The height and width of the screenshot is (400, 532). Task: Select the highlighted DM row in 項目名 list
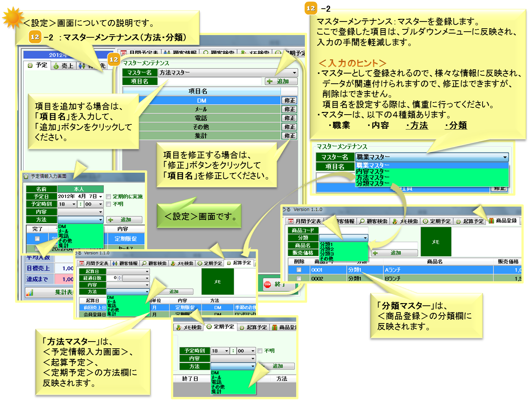tap(202, 101)
